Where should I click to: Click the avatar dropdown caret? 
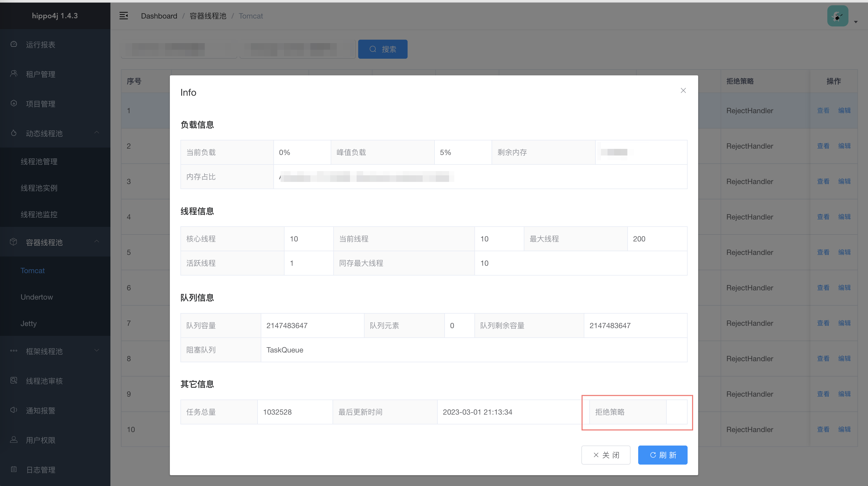[856, 22]
